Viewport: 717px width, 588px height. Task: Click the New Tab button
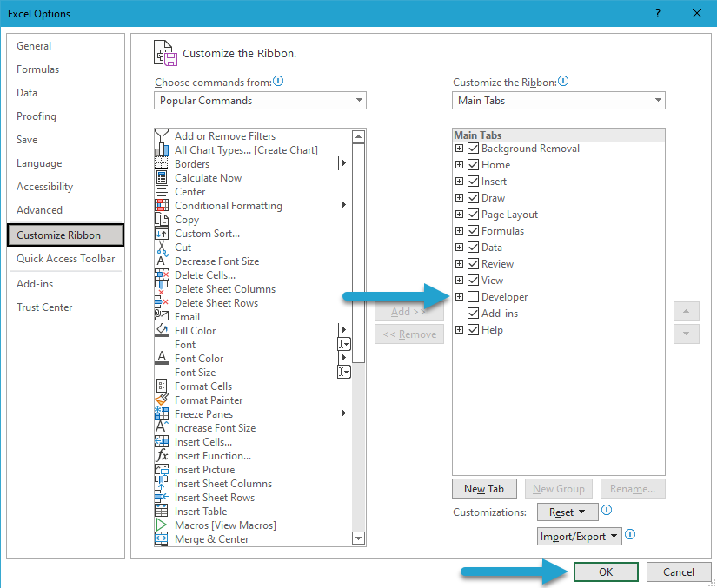pos(484,489)
